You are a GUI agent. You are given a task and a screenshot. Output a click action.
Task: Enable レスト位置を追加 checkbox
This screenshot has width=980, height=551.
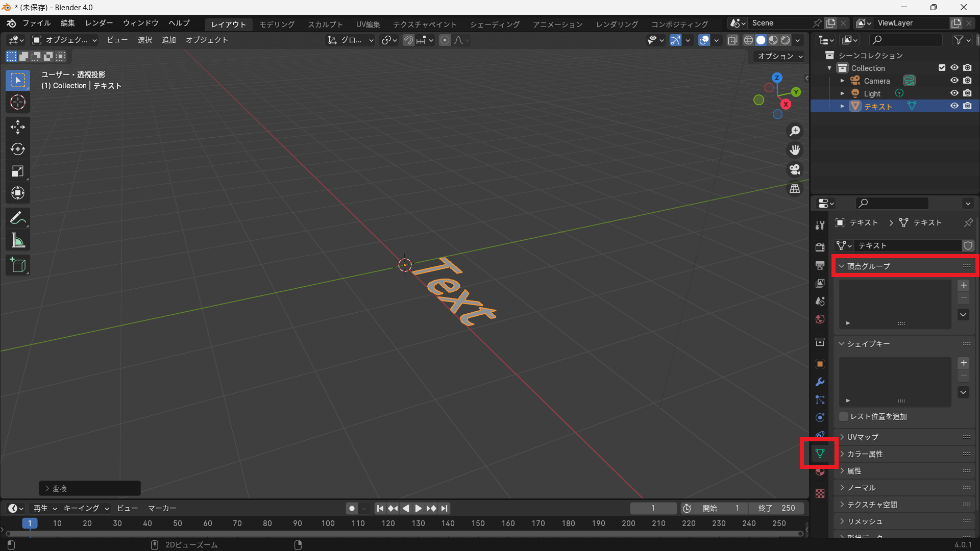(x=844, y=417)
